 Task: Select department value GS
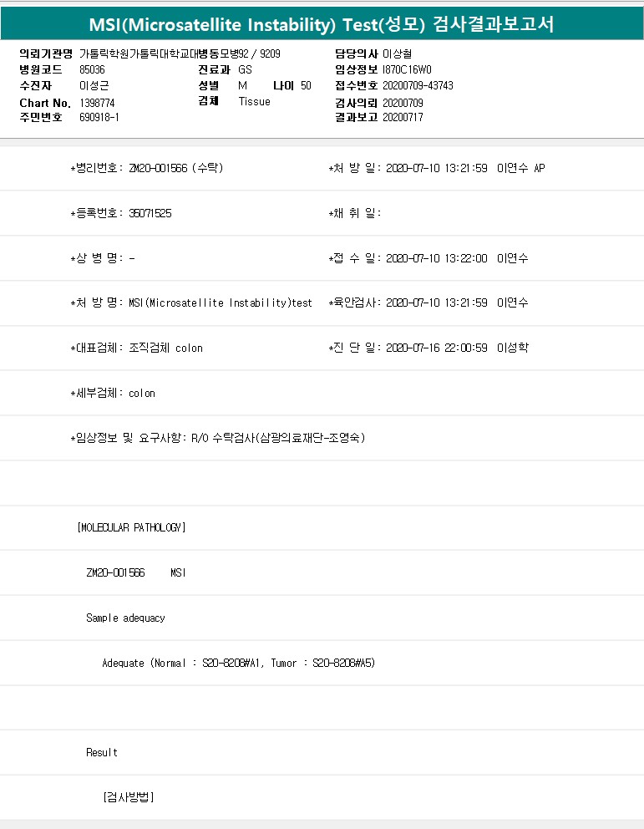click(245, 70)
